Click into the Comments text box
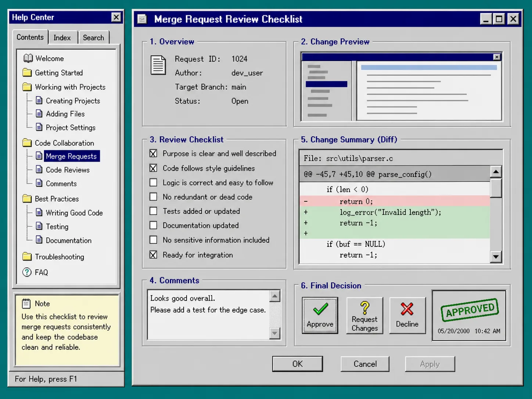The width and height of the screenshot is (532, 399). tap(208, 315)
